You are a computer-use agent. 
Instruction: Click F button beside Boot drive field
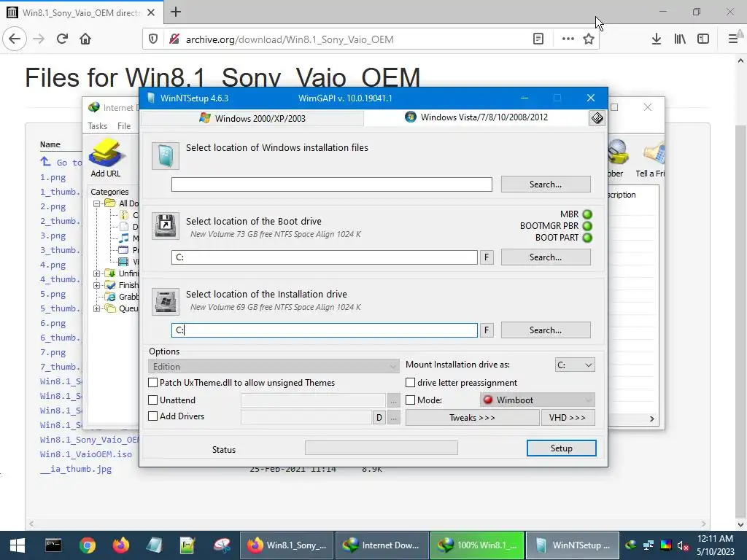tap(487, 257)
